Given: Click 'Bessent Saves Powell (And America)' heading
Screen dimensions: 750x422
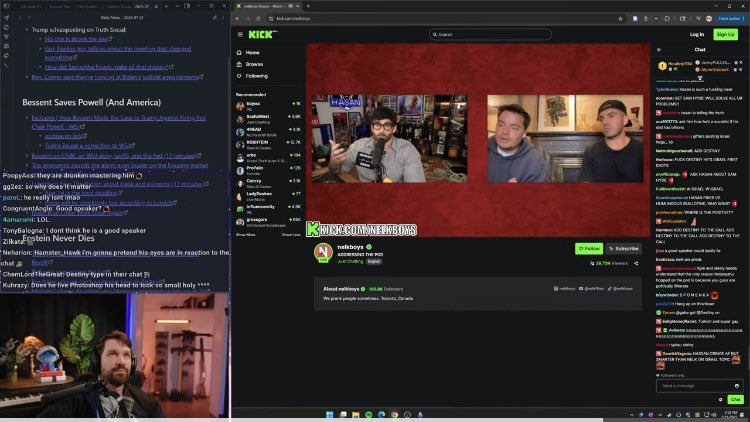Looking at the screenshot, I should point(91,102).
